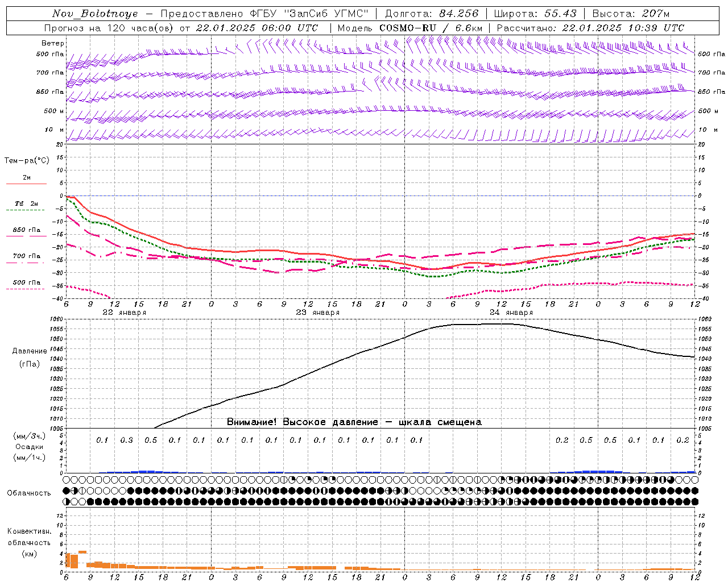Click the 23 января date label

(317, 313)
